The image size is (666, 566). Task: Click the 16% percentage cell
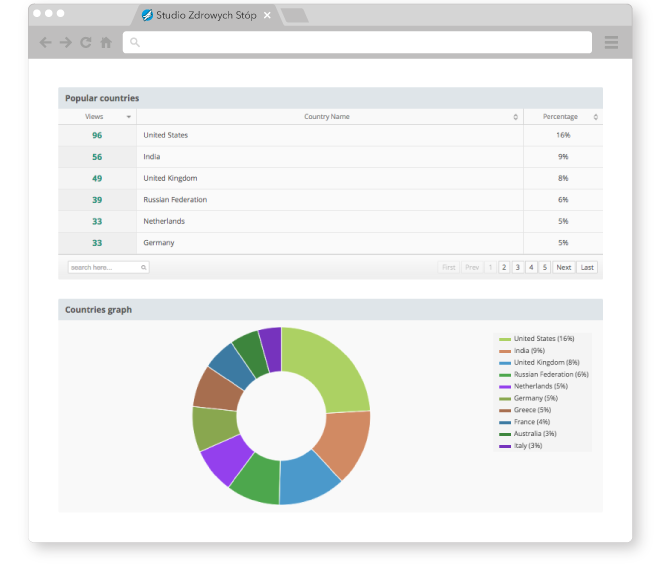coord(563,135)
